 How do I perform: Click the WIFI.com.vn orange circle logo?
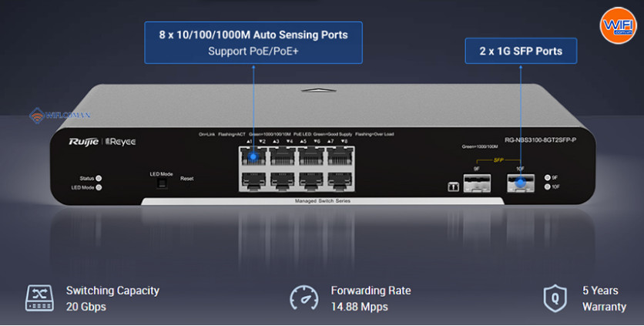coord(618,25)
